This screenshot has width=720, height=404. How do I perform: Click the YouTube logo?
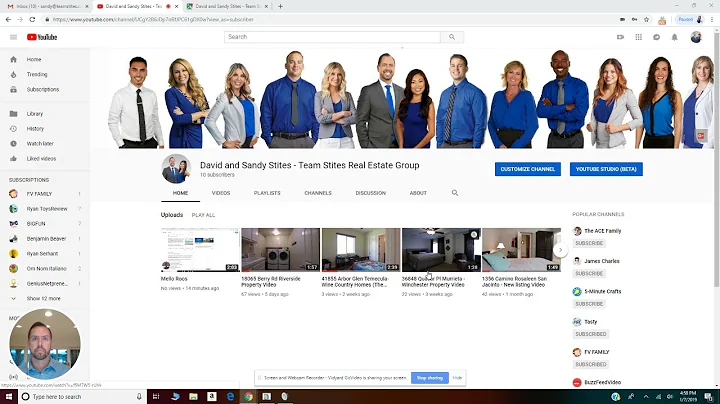point(42,37)
